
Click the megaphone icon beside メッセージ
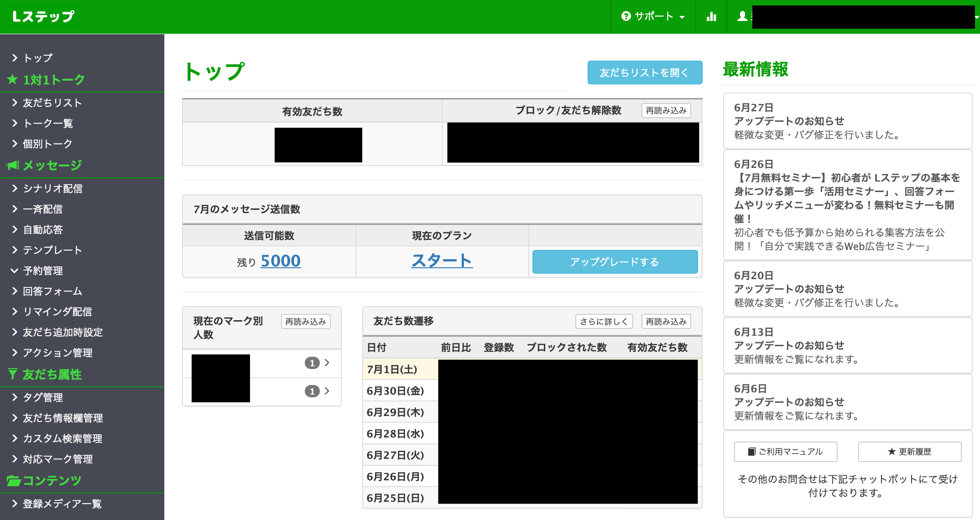[x=12, y=165]
